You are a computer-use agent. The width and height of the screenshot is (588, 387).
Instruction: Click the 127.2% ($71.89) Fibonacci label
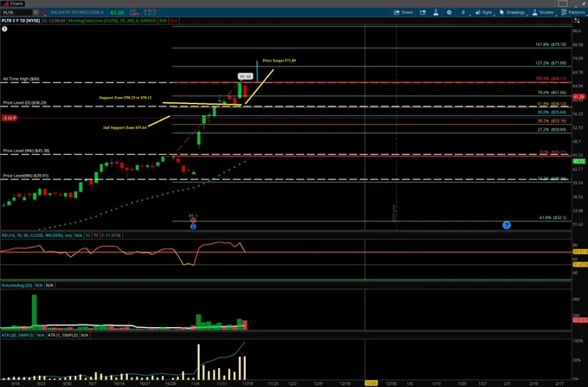[x=551, y=63]
